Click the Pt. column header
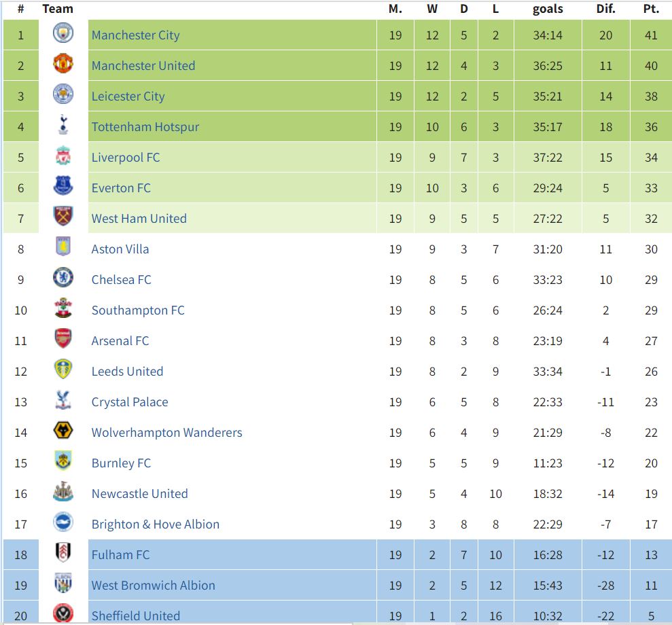Viewport: 672px width, 625px height. pyautogui.click(x=651, y=9)
